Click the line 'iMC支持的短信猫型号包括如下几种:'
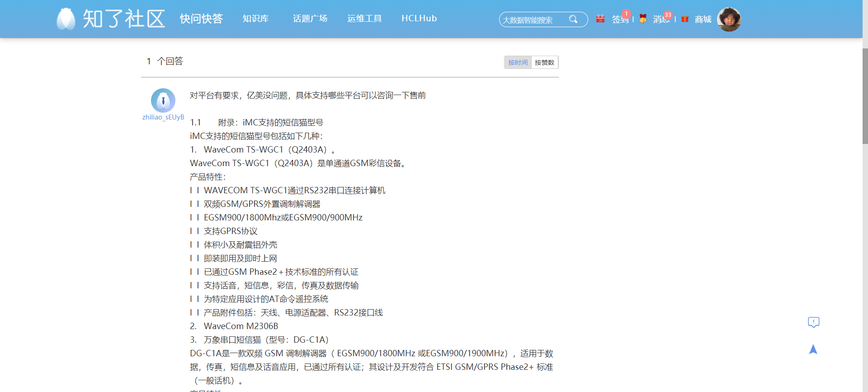 point(256,136)
